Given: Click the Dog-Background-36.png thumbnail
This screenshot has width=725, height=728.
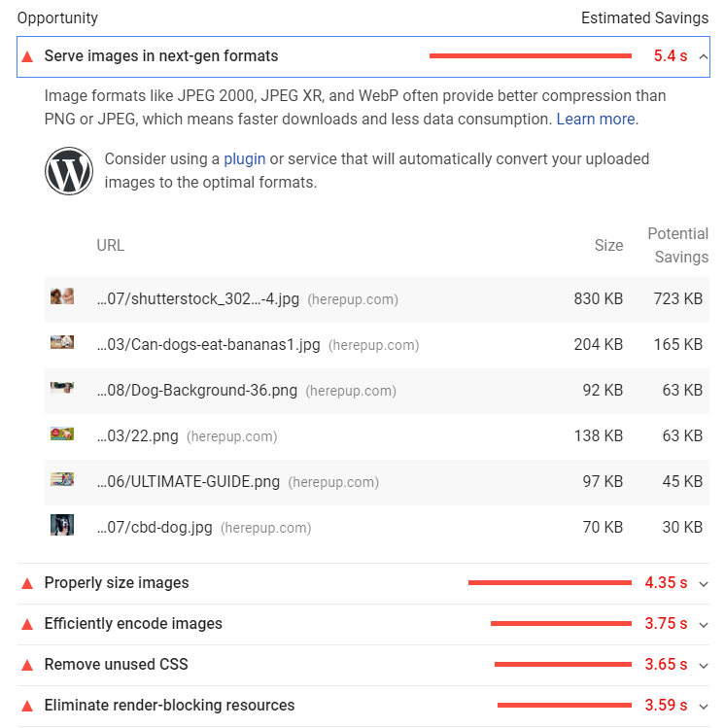Looking at the screenshot, I should 62,388.
